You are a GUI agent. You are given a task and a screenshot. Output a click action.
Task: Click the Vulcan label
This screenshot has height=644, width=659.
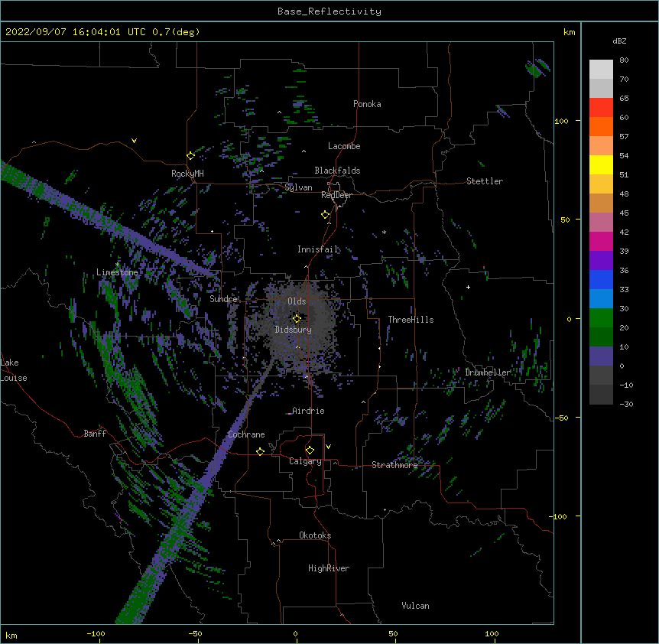pos(415,606)
